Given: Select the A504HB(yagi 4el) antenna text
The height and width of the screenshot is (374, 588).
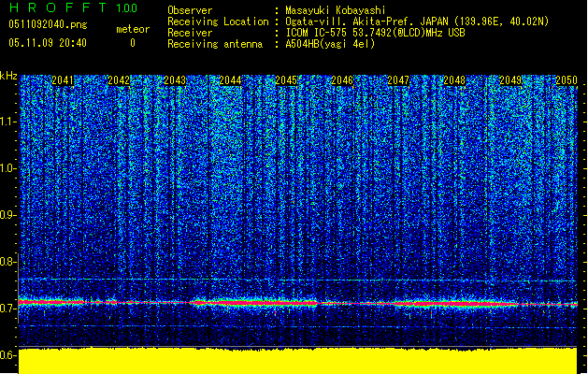Looking at the screenshot, I should 330,44.
